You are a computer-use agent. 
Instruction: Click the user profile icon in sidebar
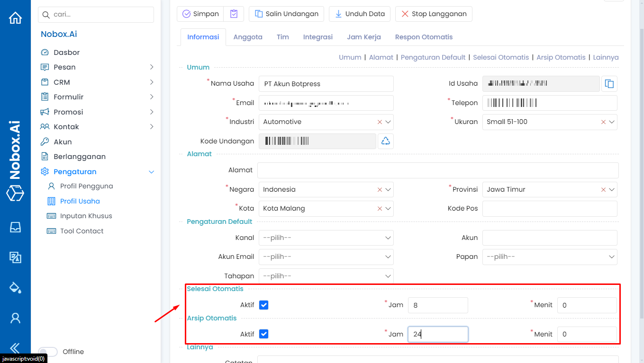[15, 318]
